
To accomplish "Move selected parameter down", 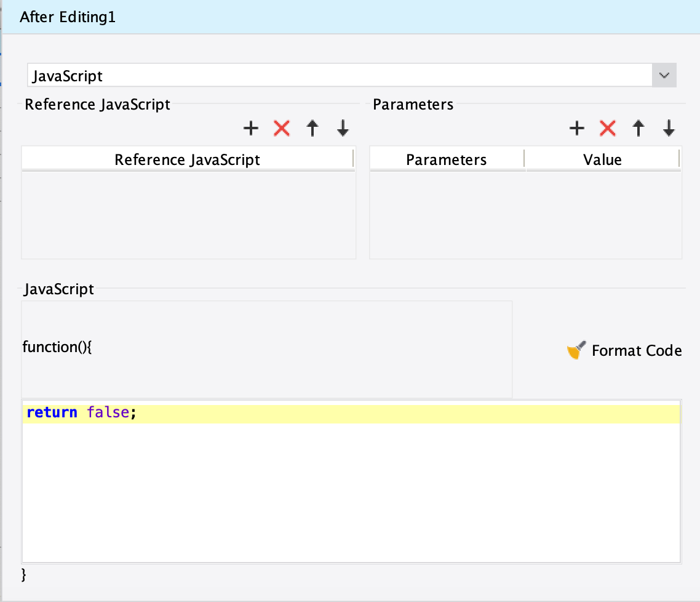I will point(669,128).
